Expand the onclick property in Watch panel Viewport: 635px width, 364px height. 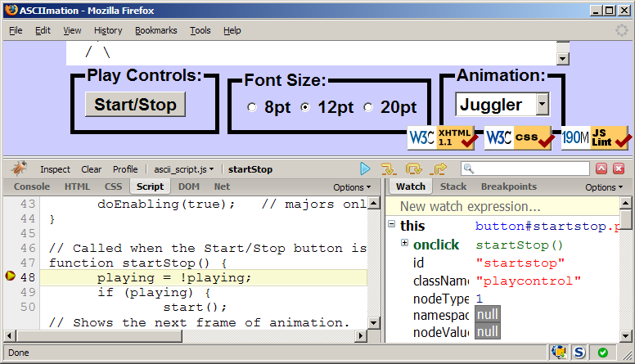point(404,244)
